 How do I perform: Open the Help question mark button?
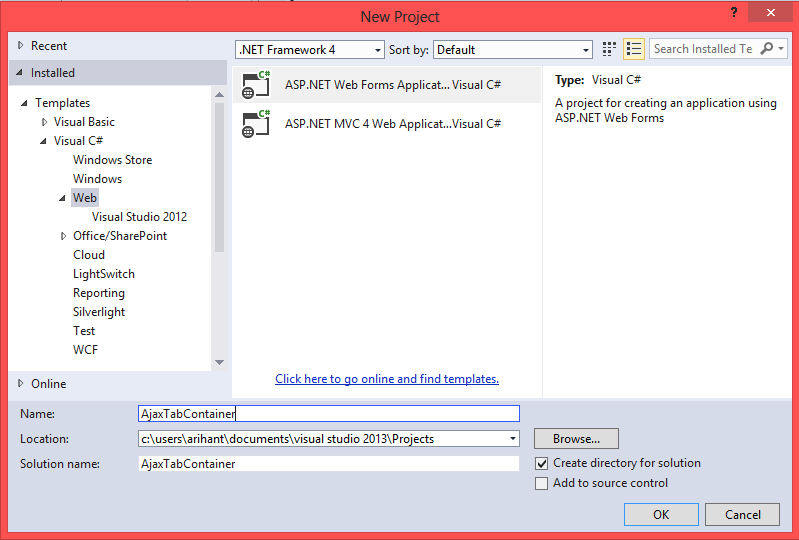(x=734, y=12)
